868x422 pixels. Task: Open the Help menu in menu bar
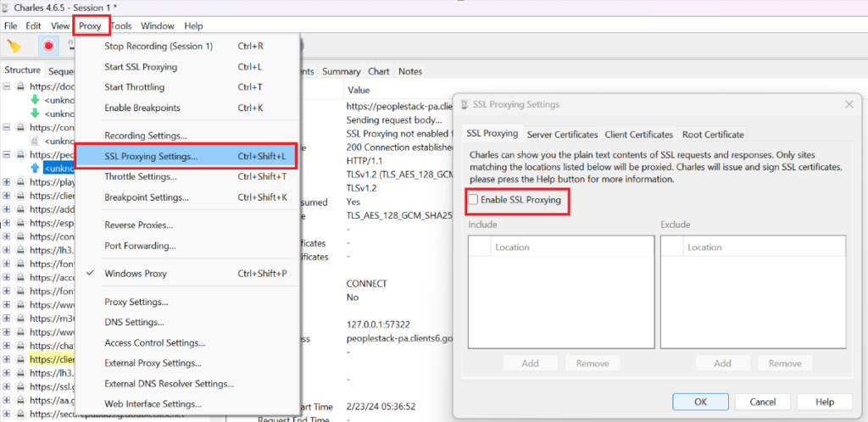pos(193,25)
